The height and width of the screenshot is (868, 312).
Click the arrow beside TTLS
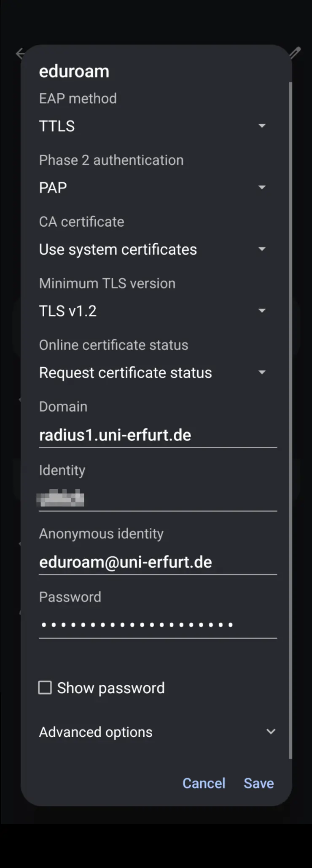pyautogui.click(x=262, y=126)
